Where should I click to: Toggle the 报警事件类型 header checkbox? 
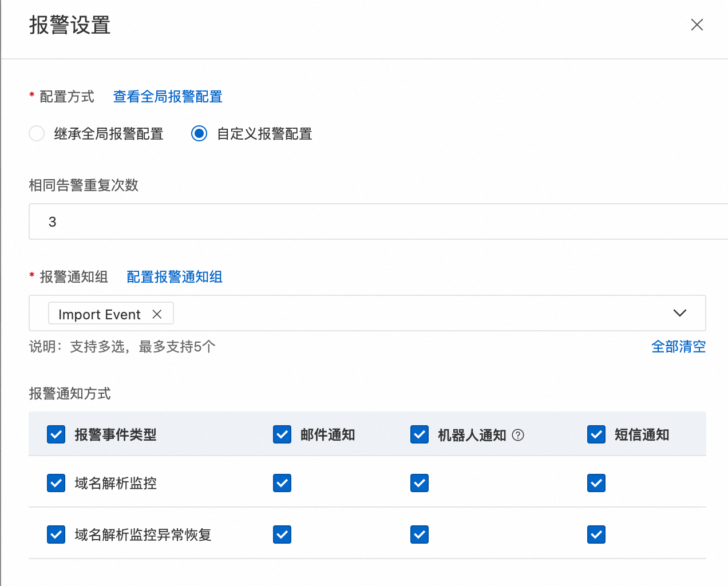(56, 435)
